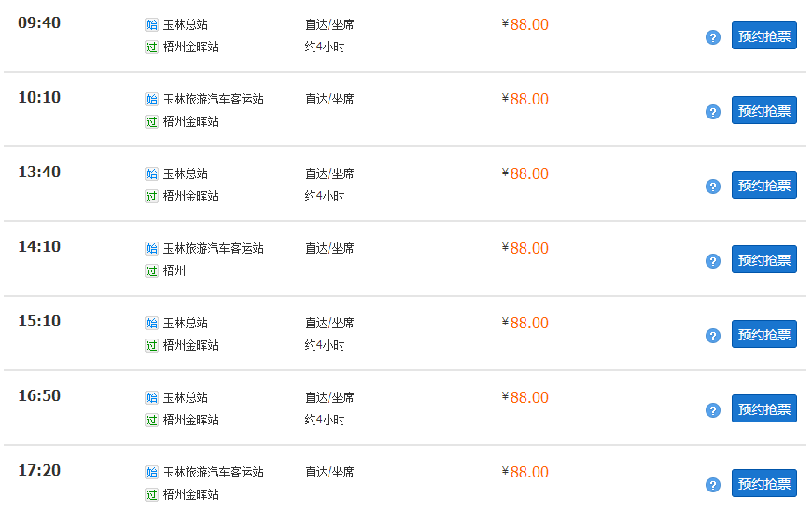Select 玉林旅游汽车客运站 in the 10:10 row
The height and width of the screenshot is (512, 812).
(214, 99)
